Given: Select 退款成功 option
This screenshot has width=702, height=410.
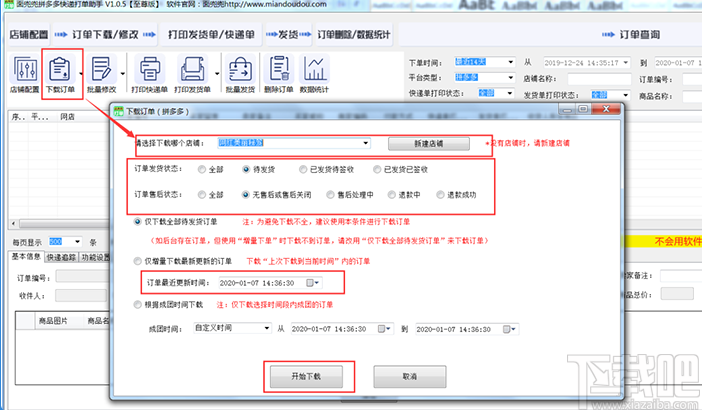Looking at the screenshot, I should [440, 195].
